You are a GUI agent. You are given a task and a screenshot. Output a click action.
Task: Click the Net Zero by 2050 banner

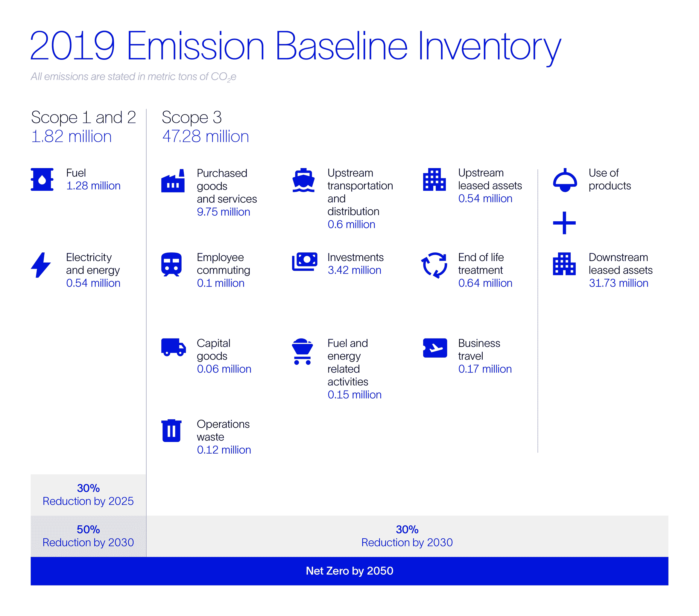[349, 571]
